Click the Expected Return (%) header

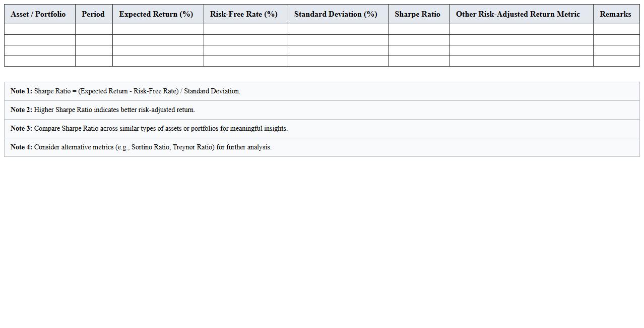156,14
